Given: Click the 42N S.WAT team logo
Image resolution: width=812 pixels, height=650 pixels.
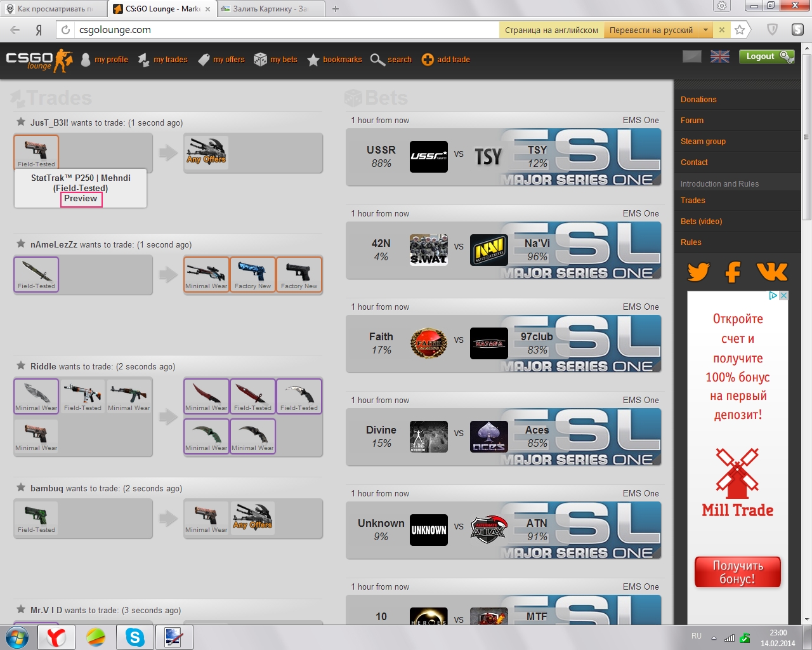Looking at the screenshot, I should coord(429,250).
